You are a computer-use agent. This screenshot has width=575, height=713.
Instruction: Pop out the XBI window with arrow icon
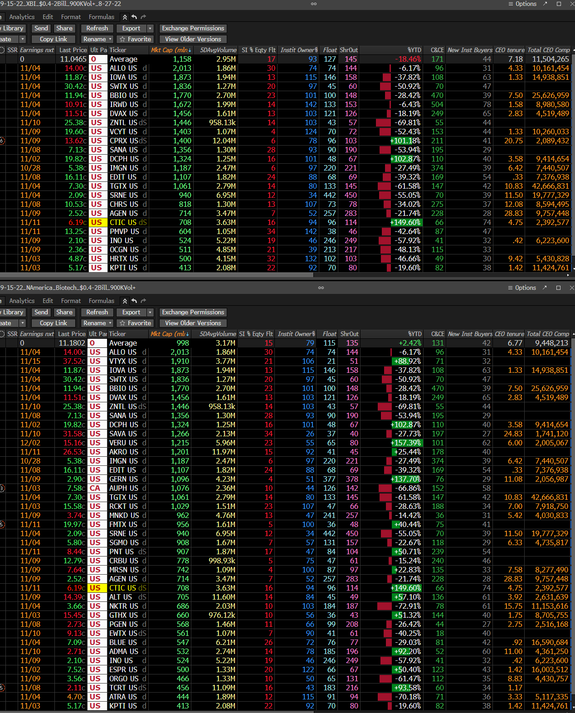(545, 4)
